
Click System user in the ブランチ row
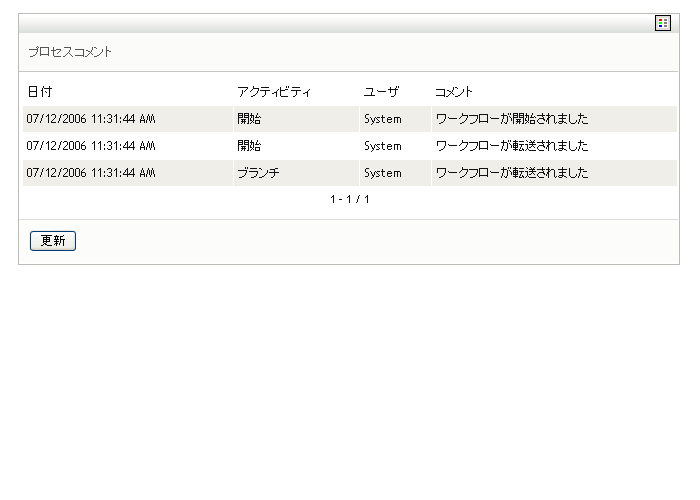click(382, 173)
